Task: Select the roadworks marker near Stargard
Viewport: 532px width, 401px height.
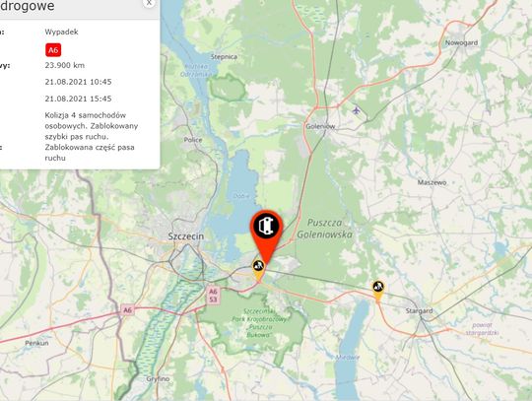Action: pyautogui.click(x=378, y=290)
